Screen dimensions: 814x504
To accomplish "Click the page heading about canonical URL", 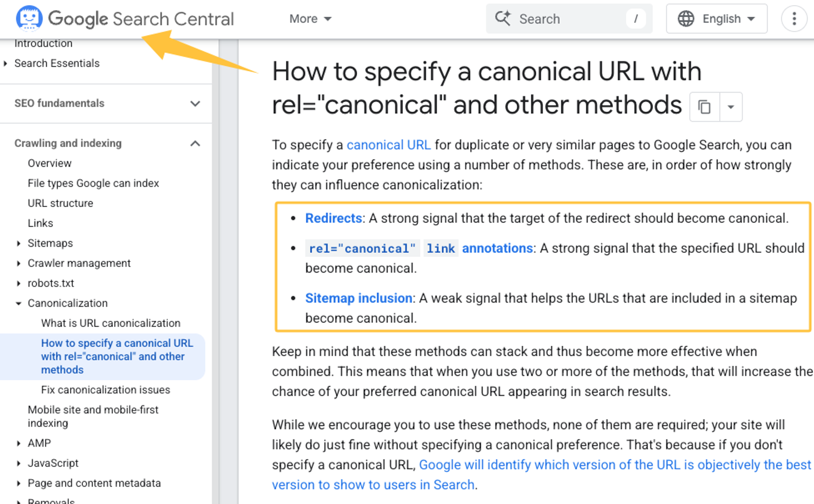I will tap(486, 88).
